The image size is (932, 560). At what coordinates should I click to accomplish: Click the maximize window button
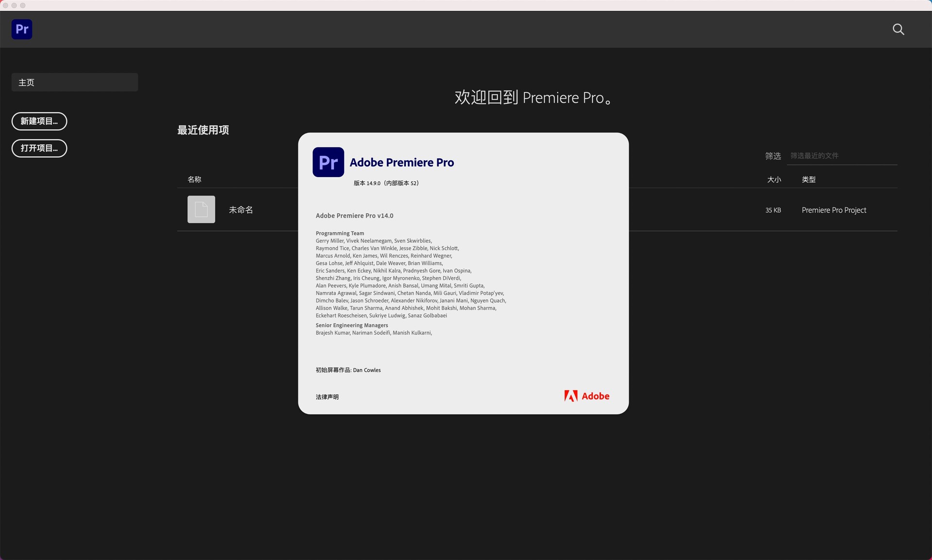click(x=23, y=5)
